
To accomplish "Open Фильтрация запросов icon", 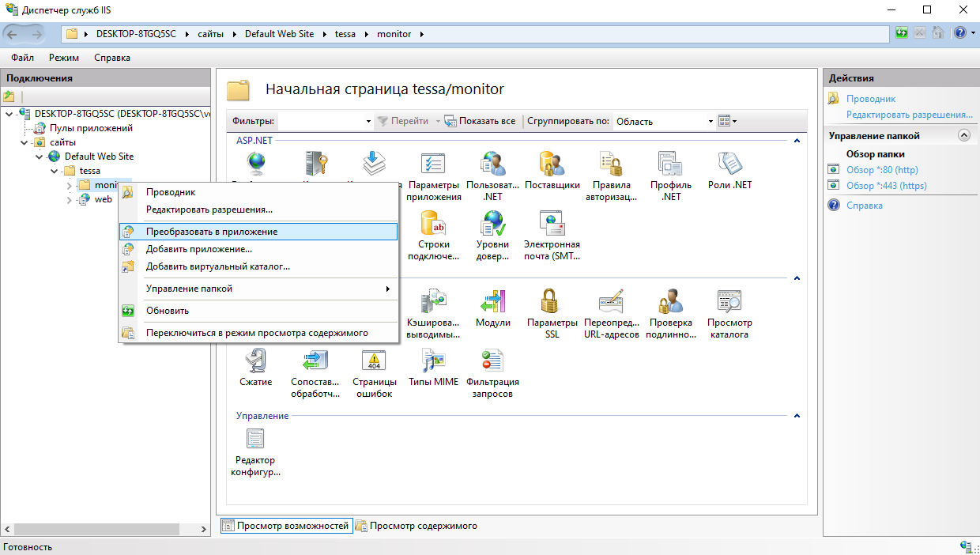I will point(492,361).
